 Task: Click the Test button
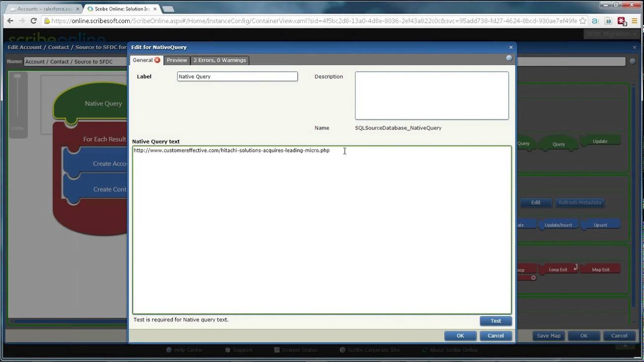(x=496, y=321)
